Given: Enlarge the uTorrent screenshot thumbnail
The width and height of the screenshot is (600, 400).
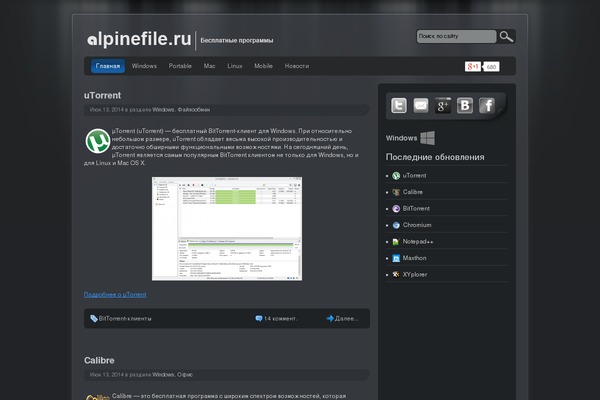Looking at the screenshot, I should tap(227, 229).
